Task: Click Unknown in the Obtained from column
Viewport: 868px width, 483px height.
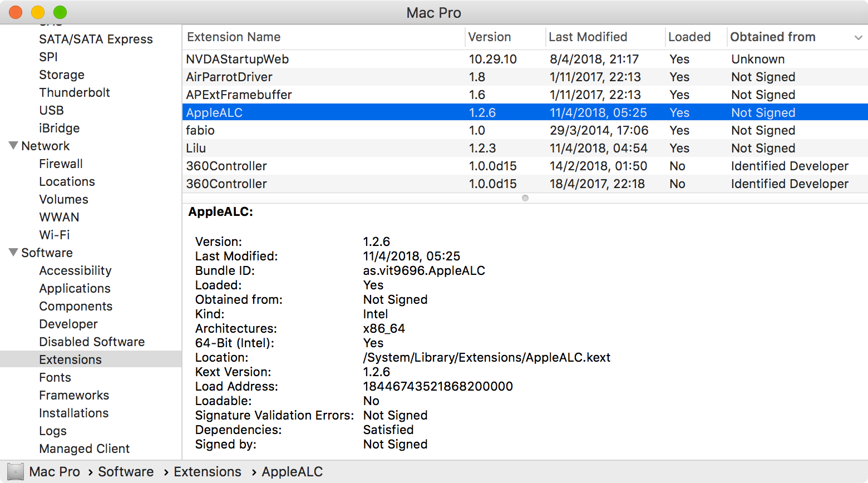Action: tap(758, 59)
